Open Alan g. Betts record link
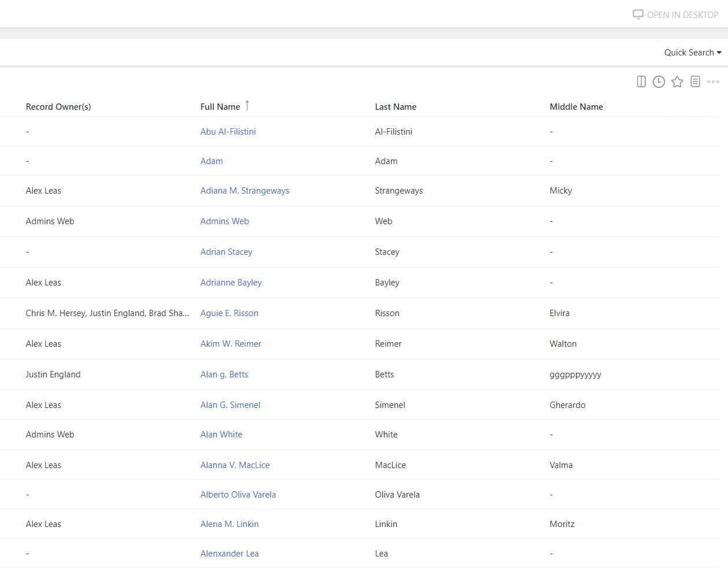The image size is (728, 575). click(x=224, y=374)
